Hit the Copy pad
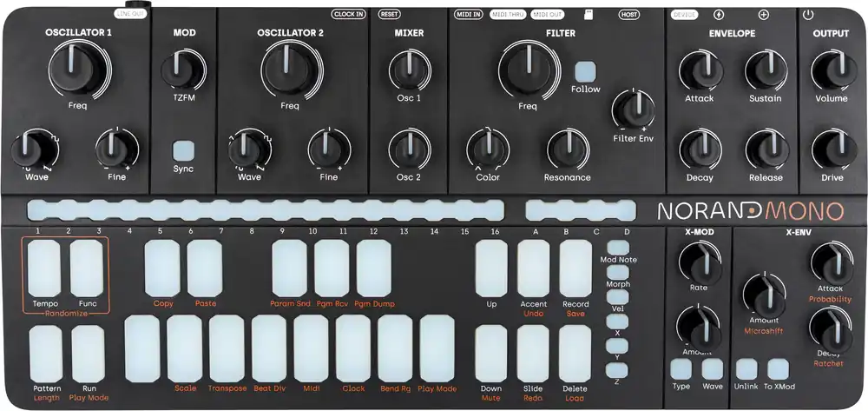 (x=162, y=268)
